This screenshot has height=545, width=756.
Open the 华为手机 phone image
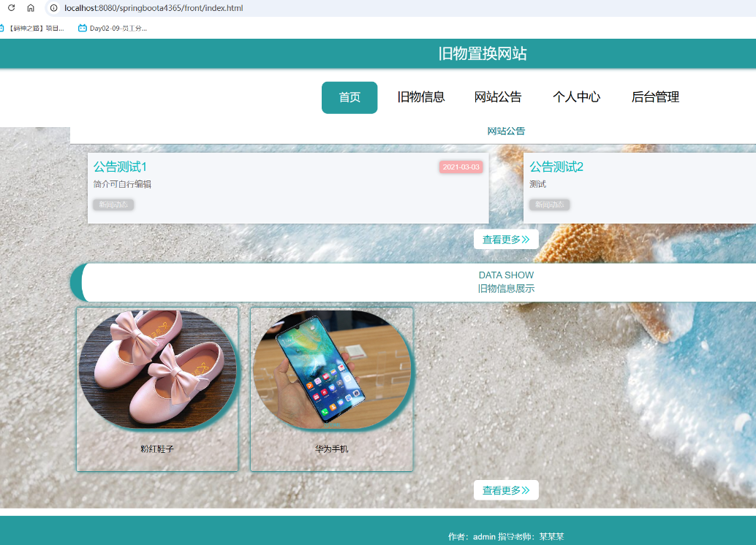pos(331,369)
